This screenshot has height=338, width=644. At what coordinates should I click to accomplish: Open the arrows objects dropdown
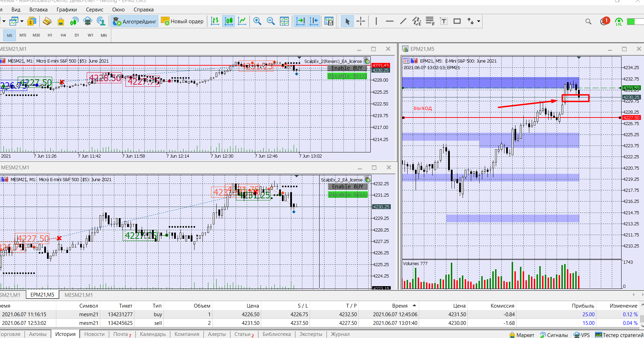tap(479, 21)
